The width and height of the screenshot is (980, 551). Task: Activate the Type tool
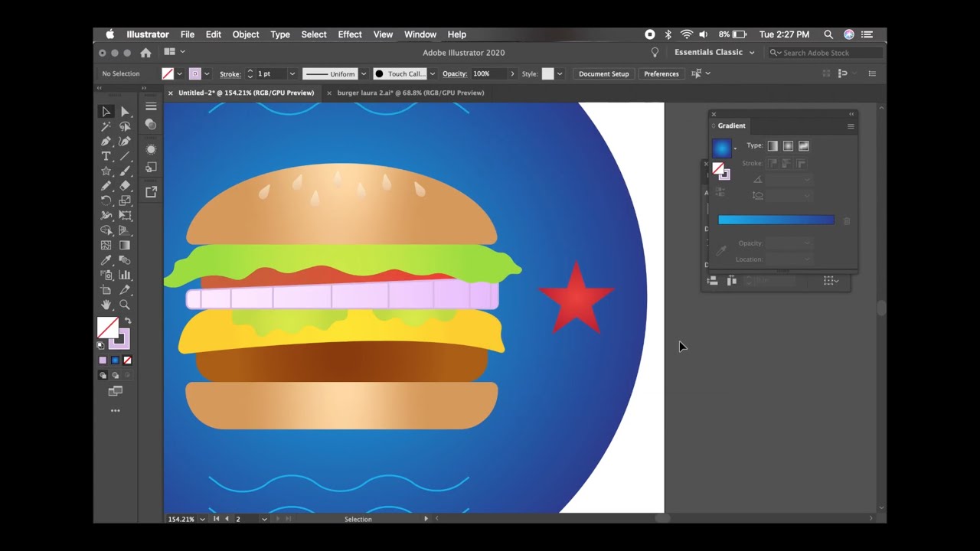(x=106, y=156)
